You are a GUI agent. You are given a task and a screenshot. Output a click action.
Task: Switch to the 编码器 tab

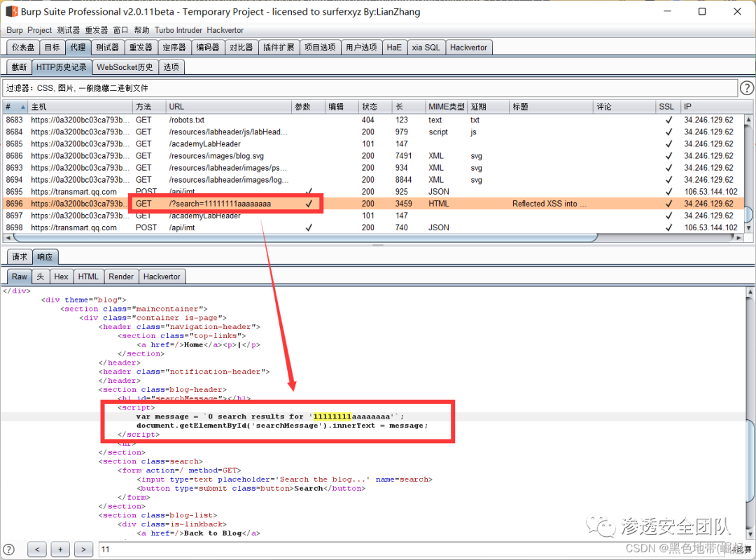coord(208,48)
